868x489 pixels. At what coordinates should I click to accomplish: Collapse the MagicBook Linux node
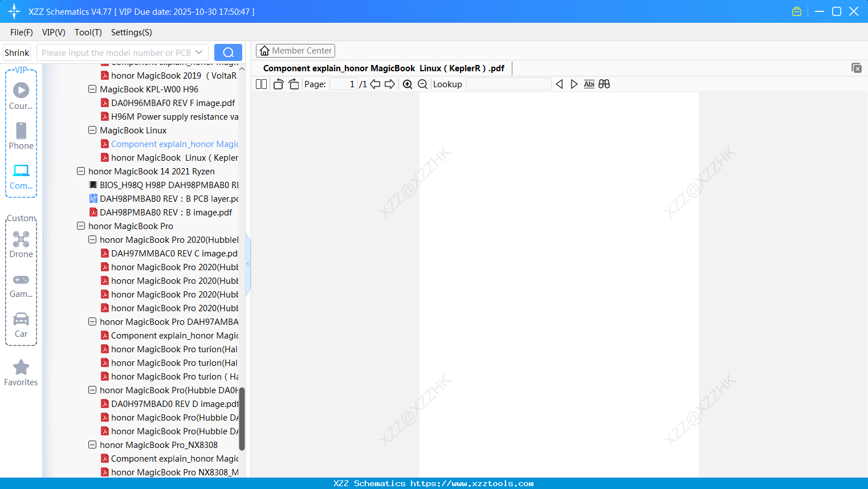(92, 131)
